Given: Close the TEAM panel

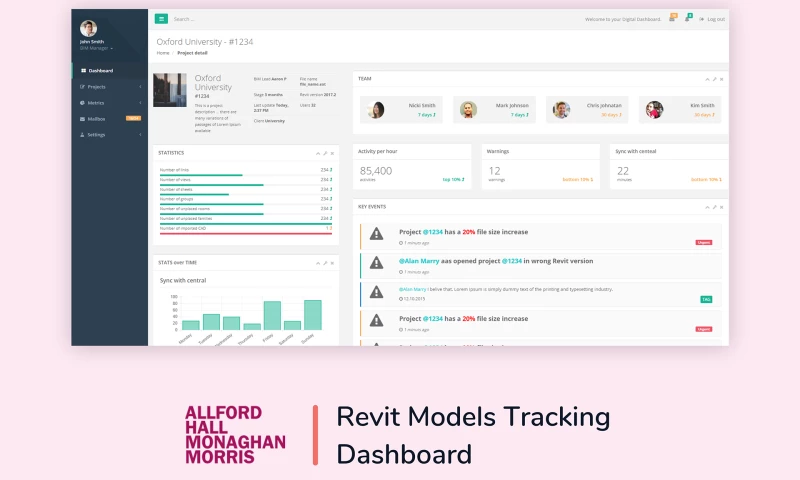Looking at the screenshot, I should (x=721, y=80).
